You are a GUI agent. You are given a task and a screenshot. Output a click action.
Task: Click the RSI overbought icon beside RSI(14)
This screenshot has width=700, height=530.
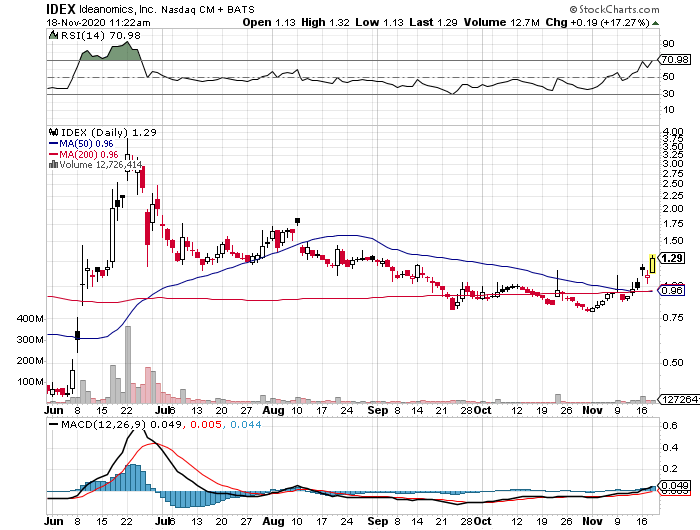(x=53, y=35)
